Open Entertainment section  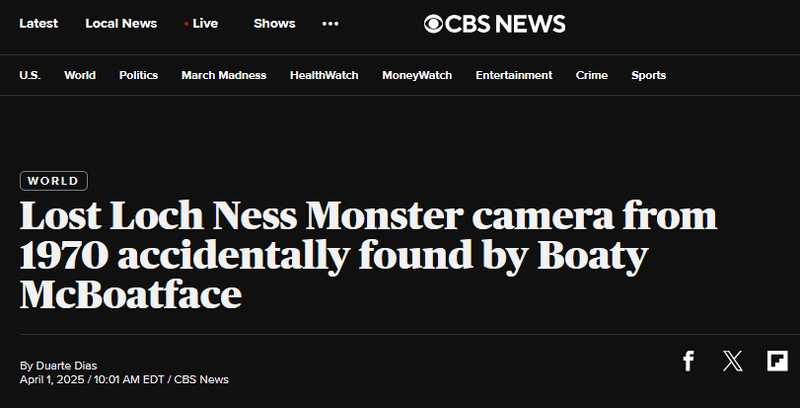pos(514,75)
